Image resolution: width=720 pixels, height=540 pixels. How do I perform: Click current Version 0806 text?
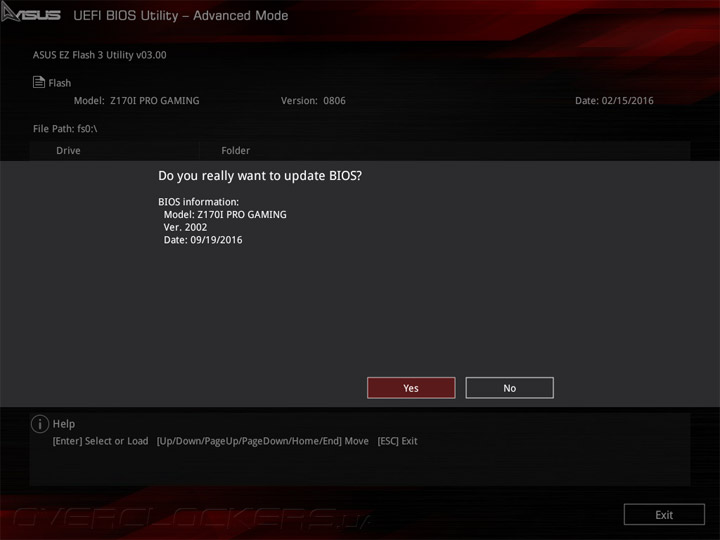click(x=313, y=101)
